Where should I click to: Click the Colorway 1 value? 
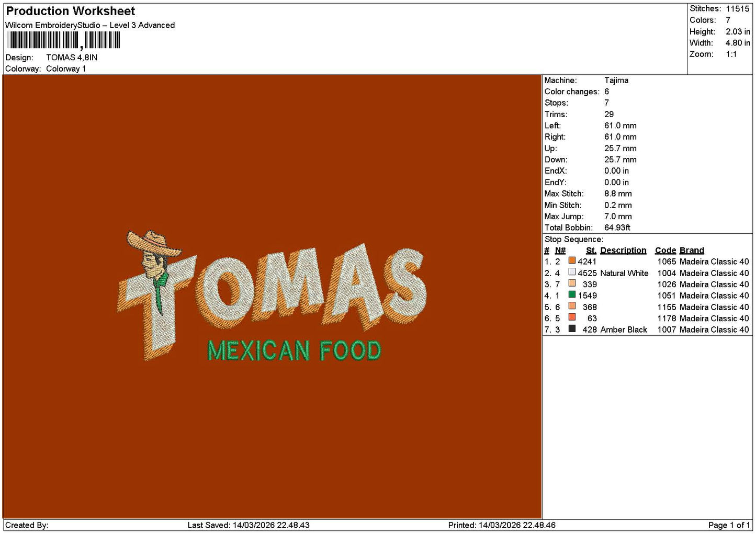tap(66, 69)
